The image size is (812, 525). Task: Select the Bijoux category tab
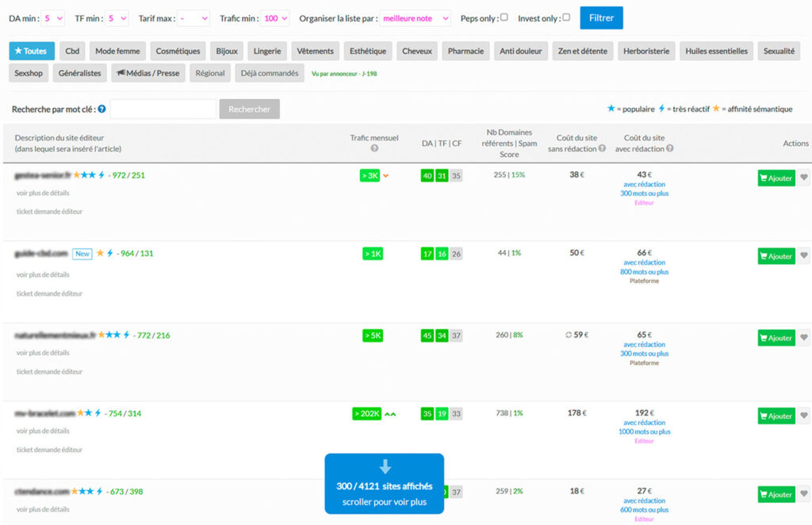[227, 52]
